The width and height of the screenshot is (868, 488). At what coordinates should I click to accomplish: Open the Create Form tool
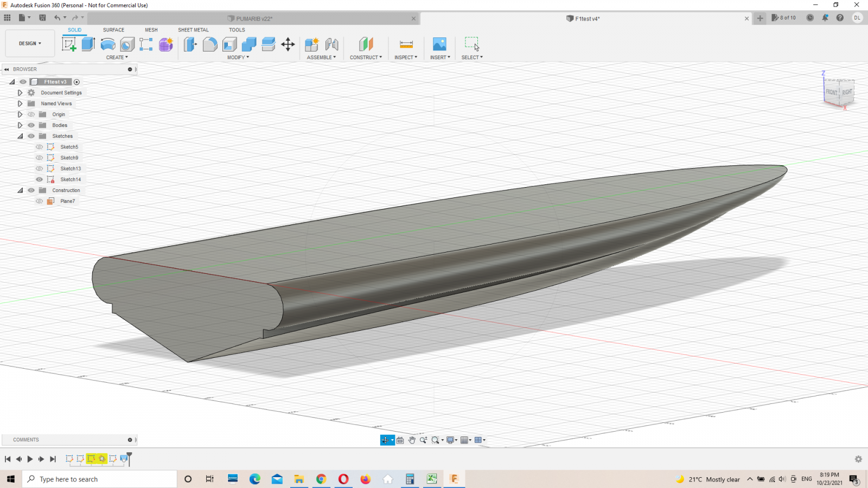166,44
